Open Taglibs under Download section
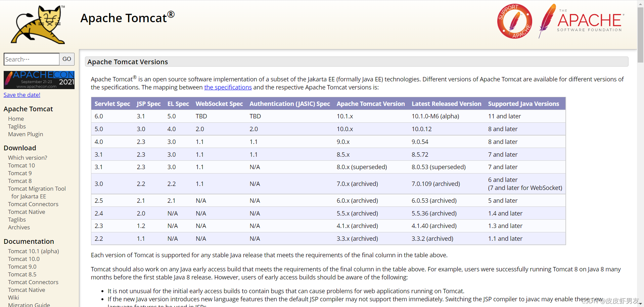Screen dimensions: 644x307 [17, 220]
